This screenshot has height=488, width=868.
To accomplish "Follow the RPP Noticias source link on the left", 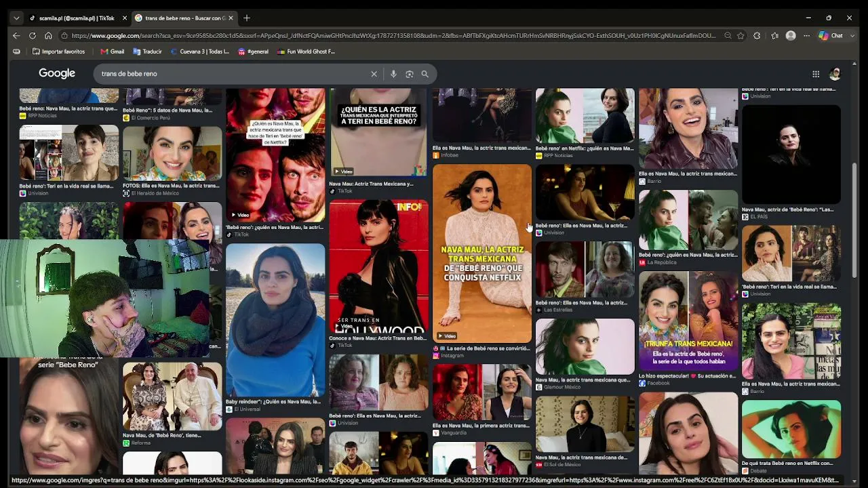I will (42, 116).
